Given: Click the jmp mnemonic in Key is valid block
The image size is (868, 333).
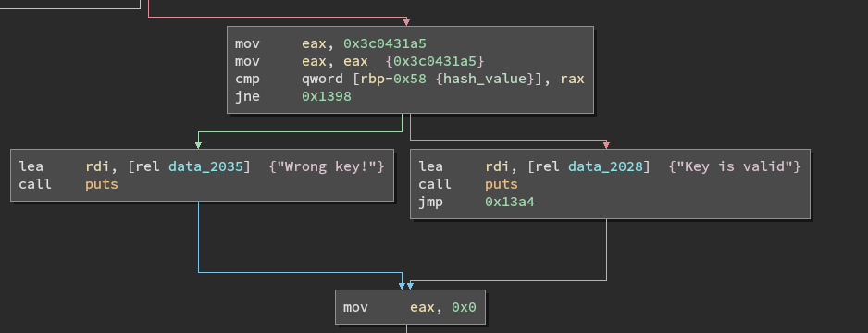Looking at the screenshot, I should 430,202.
